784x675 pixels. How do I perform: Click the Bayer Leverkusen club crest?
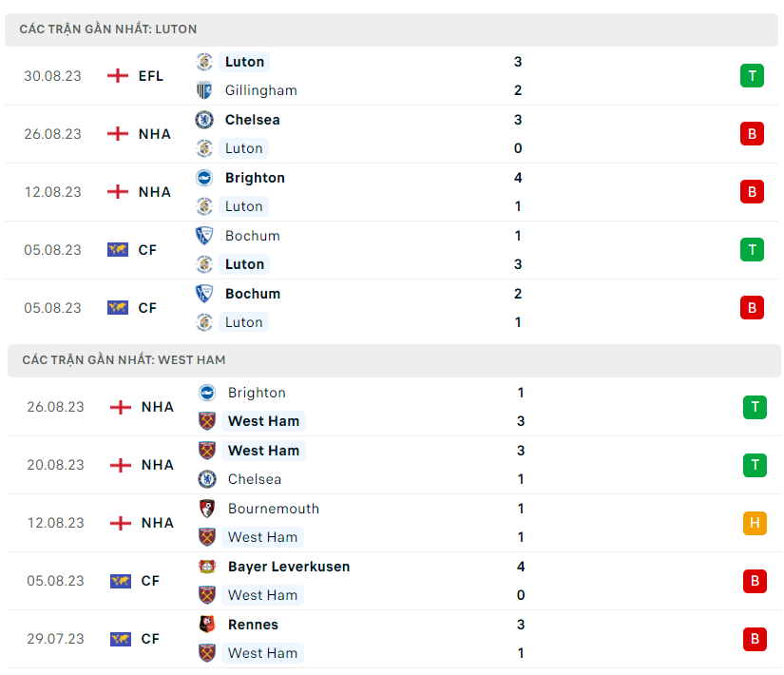207,567
